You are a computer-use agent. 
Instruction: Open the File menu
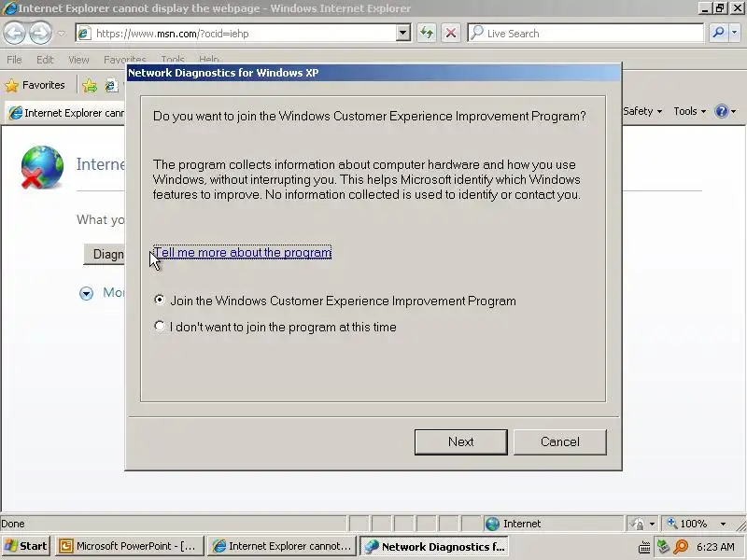pyautogui.click(x=14, y=60)
